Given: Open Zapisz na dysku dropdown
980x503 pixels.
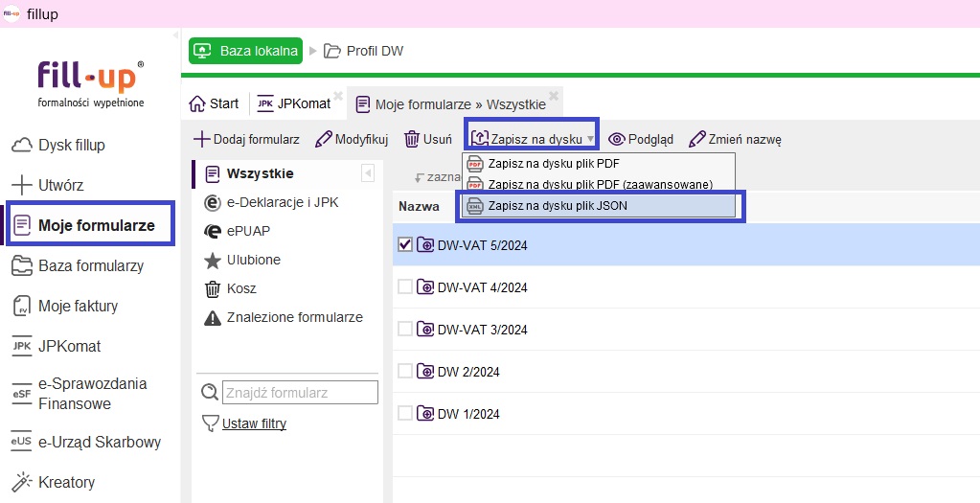Looking at the screenshot, I should pyautogui.click(x=532, y=139).
